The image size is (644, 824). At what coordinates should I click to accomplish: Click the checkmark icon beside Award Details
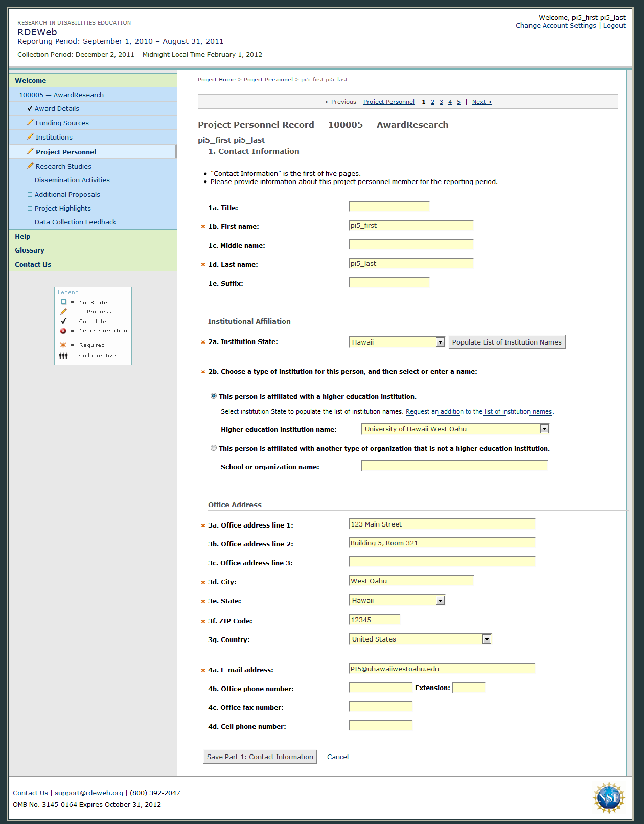[30, 108]
